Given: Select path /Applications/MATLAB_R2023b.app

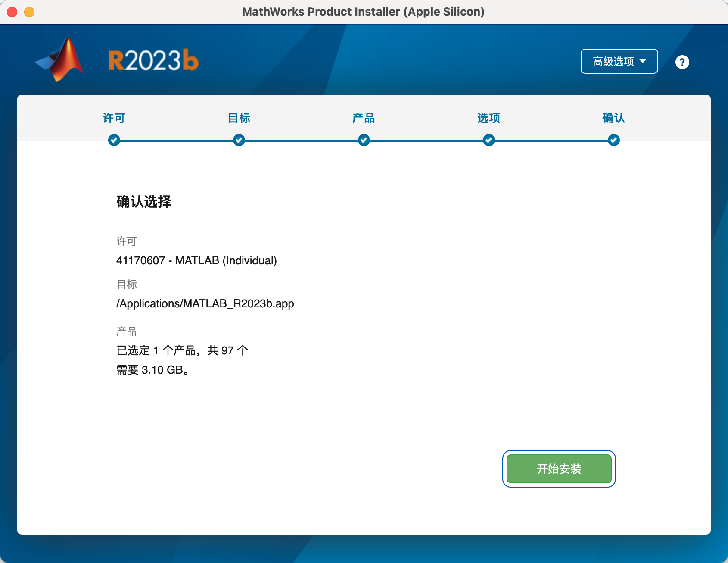Looking at the screenshot, I should pos(205,303).
